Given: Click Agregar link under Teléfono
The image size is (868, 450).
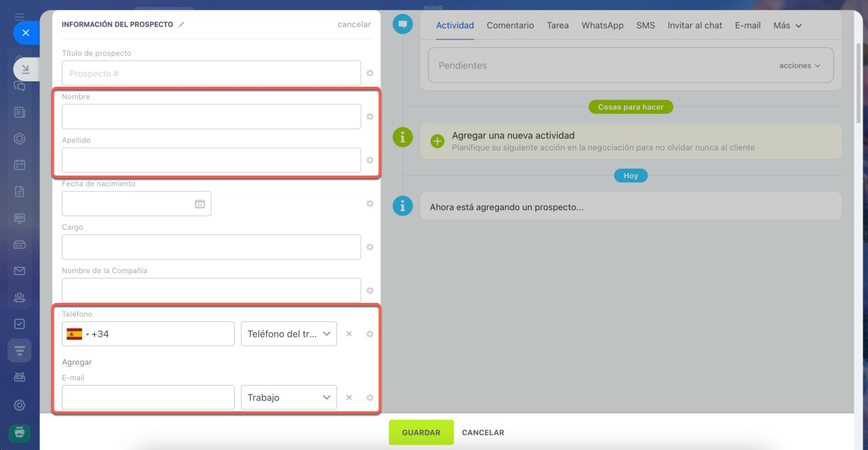Looking at the screenshot, I should [x=77, y=362].
